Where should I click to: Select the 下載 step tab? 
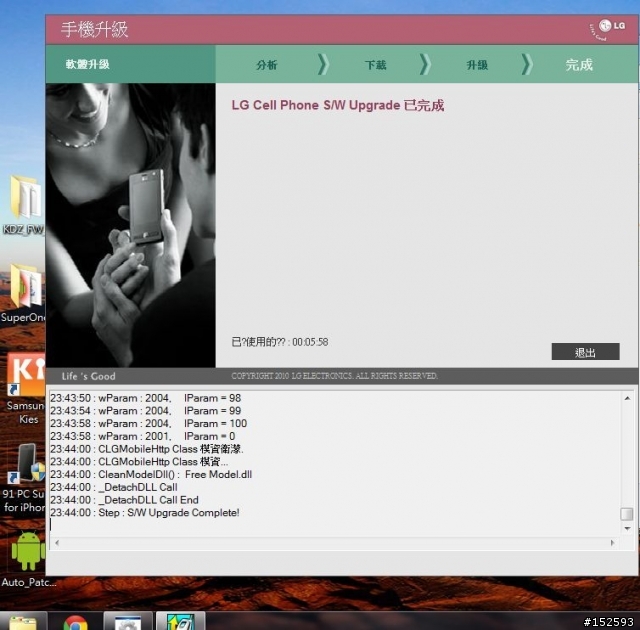(376, 65)
